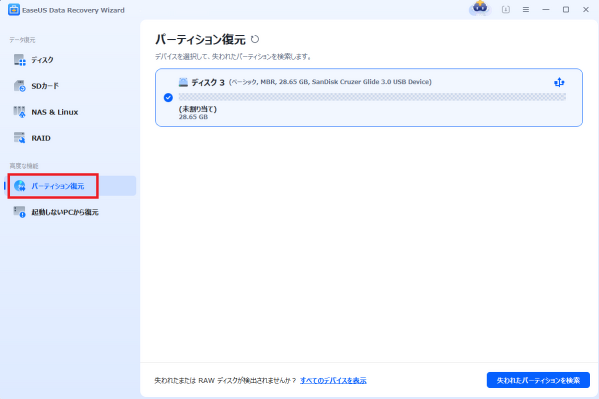Open the hamburger menu in title bar
The image size is (599, 399).
tap(526, 10)
